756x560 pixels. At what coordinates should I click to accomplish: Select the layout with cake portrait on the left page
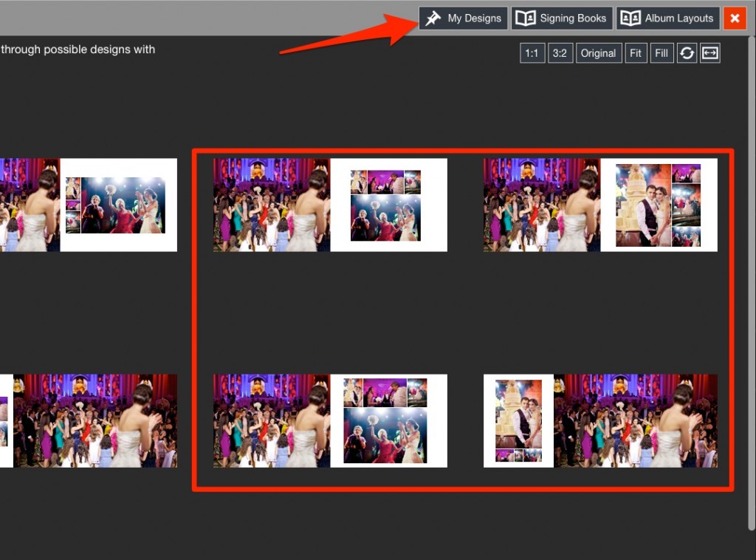pos(600,420)
